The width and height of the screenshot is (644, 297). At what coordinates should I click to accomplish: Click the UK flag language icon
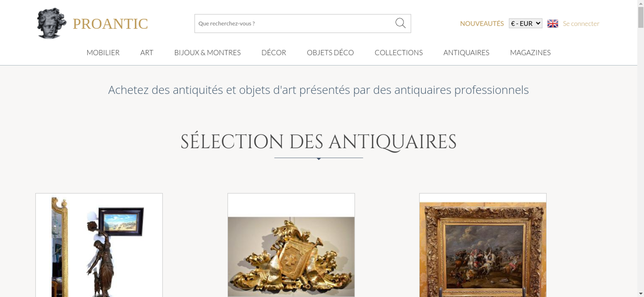(x=553, y=23)
